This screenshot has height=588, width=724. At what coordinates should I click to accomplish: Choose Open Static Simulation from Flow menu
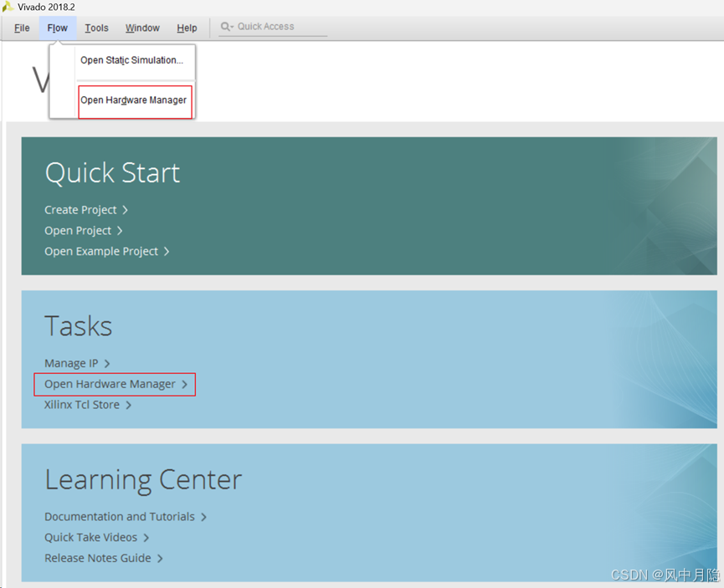(x=132, y=60)
